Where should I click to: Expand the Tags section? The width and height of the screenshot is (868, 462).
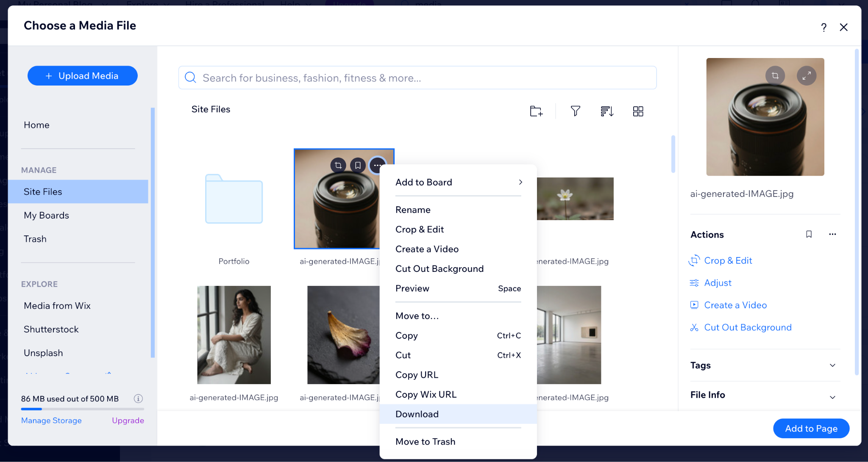click(765, 365)
